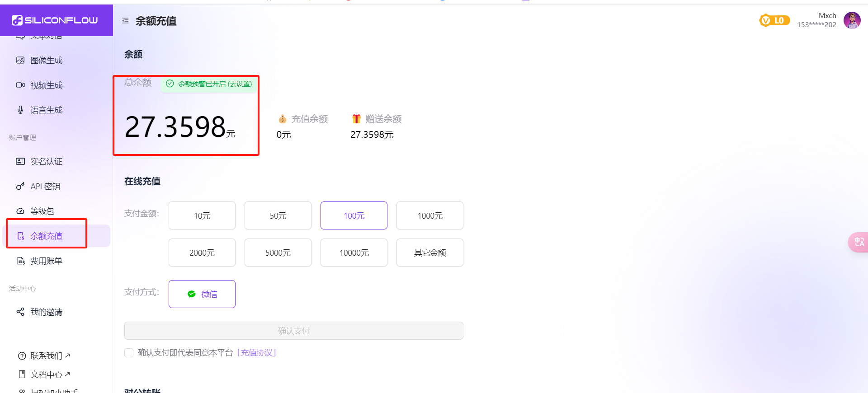This screenshot has height=393, width=868.
Task: Click 去设置 in balance alert tag
Action: click(240, 84)
